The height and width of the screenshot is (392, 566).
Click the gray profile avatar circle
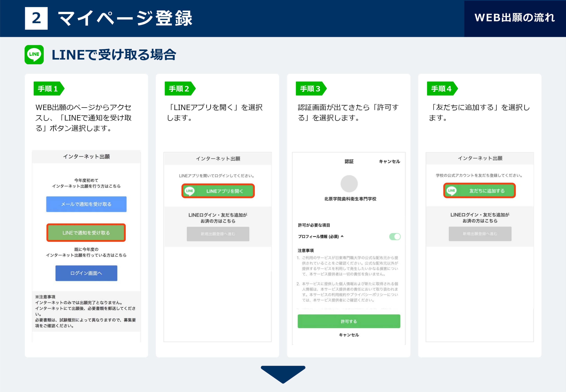tap(349, 184)
